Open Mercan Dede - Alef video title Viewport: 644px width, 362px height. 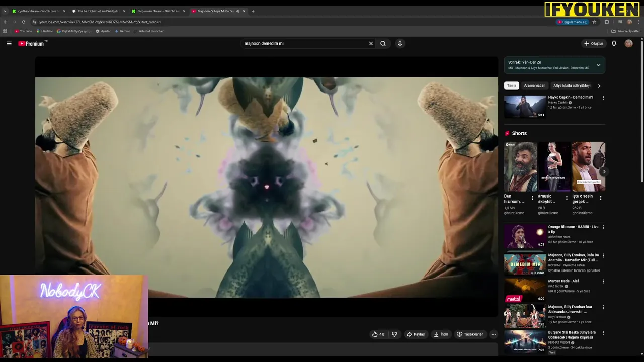pos(563,281)
